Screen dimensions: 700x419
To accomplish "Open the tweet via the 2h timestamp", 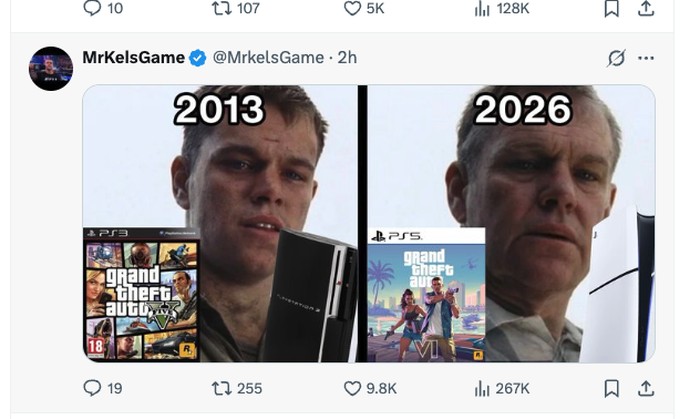I will (347, 58).
